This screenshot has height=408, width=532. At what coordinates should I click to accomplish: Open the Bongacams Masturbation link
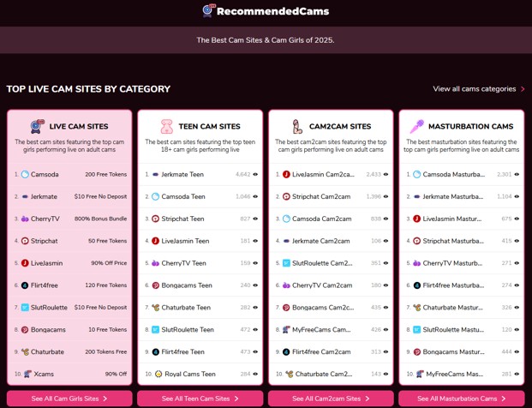click(454, 352)
